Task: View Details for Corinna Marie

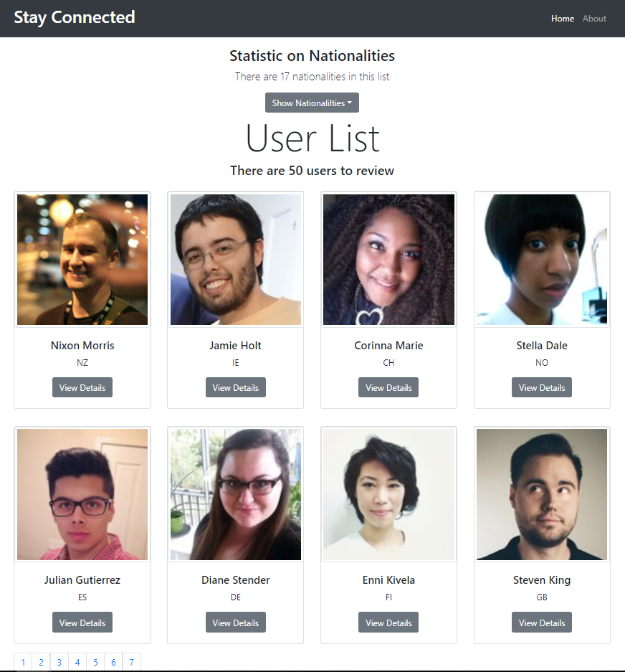Action: click(388, 387)
